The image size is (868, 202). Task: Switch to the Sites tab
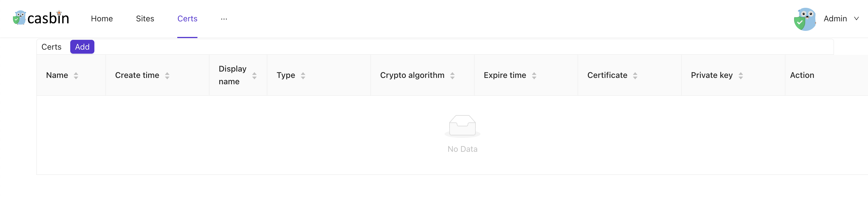pos(145,18)
